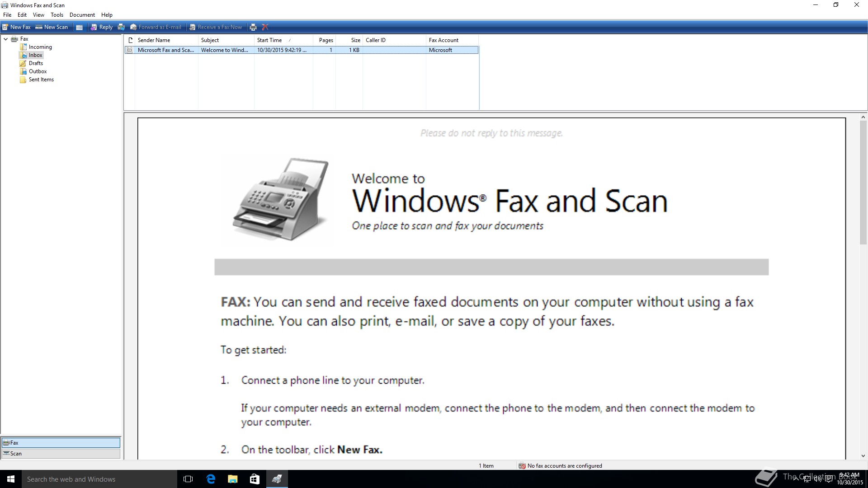Image resolution: width=868 pixels, height=488 pixels.
Task: Sort list by Start Time column
Action: [x=269, y=40]
